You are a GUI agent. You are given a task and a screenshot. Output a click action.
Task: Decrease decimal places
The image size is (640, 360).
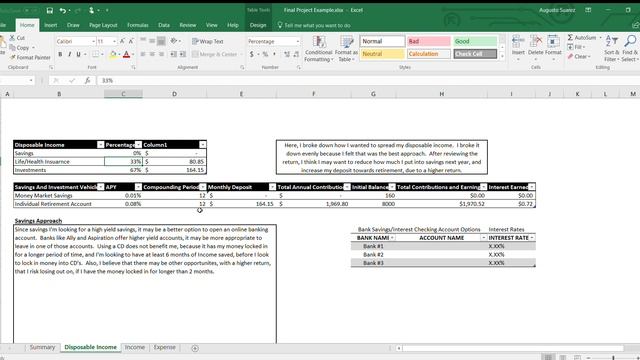click(x=296, y=54)
